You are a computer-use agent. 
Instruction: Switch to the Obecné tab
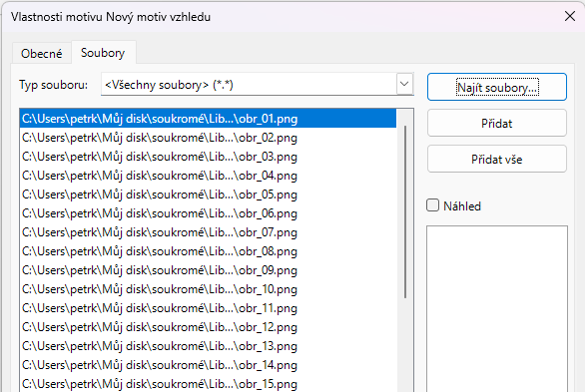41,54
